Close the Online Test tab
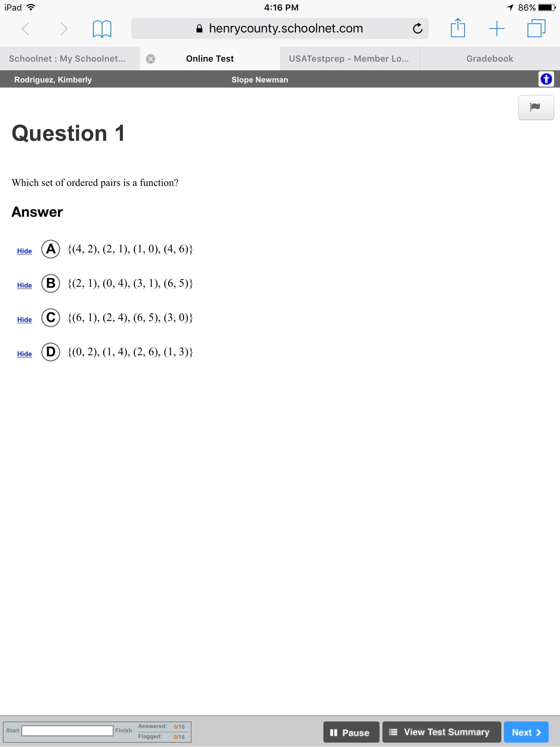Screen dimensions: 560x747 151,59
